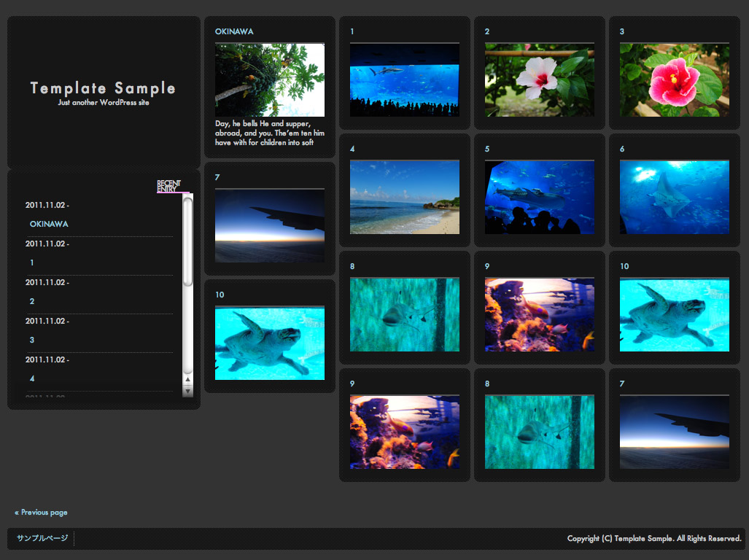The height and width of the screenshot is (560, 749).
Task: Open the beach shoreline thumbnail in post 4
Action: point(405,197)
